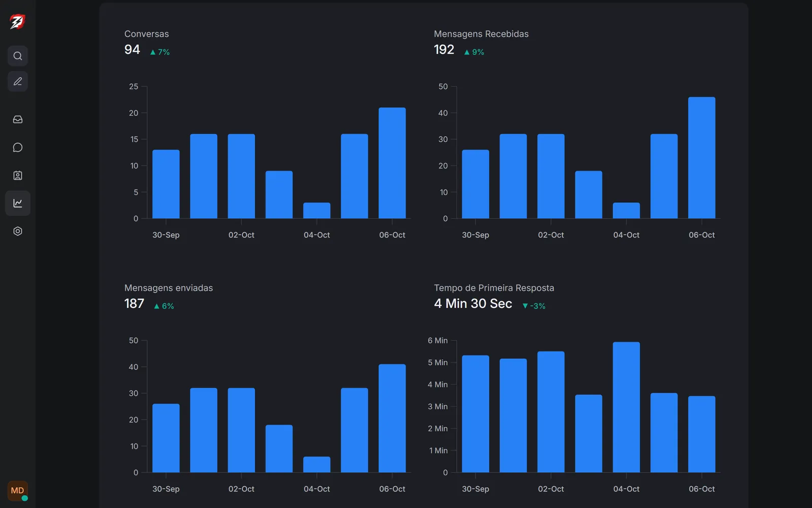
Task: Click the 25 y-axis label in Conversas
Action: pyautogui.click(x=133, y=86)
